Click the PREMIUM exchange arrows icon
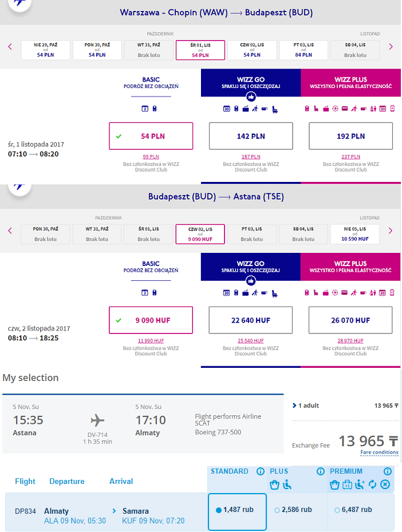The image size is (402, 532). [x=372, y=485]
